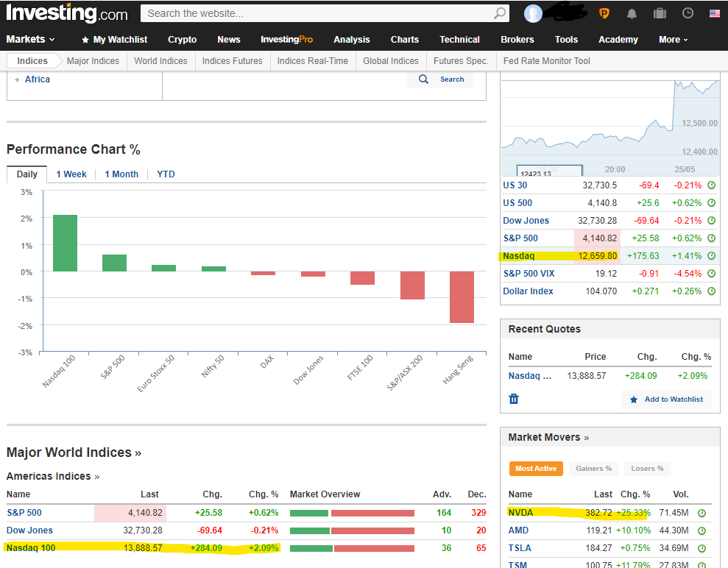Click the portfolio briefcase icon
Viewport: 728px width, 568px height.
coord(659,13)
